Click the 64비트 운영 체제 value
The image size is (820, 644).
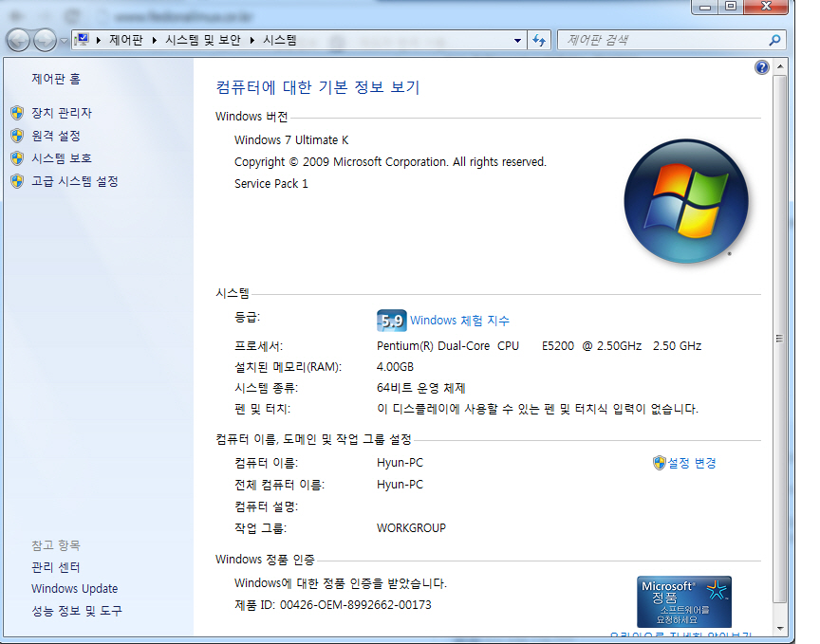tap(421, 388)
